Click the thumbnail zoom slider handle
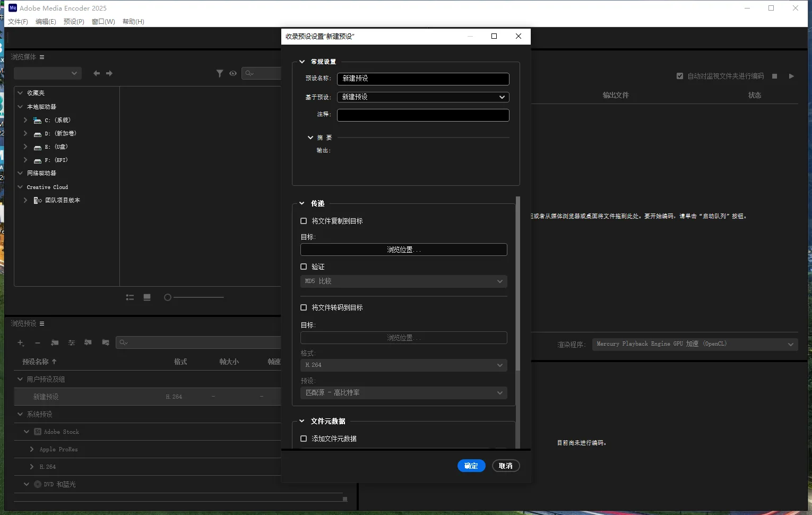 168,297
